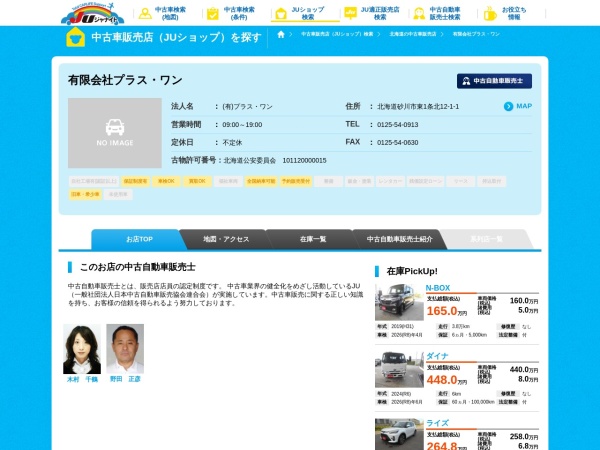Click the FAX number 0125-54-0630
The image size is (600, 450).
[x=397, y=143]
